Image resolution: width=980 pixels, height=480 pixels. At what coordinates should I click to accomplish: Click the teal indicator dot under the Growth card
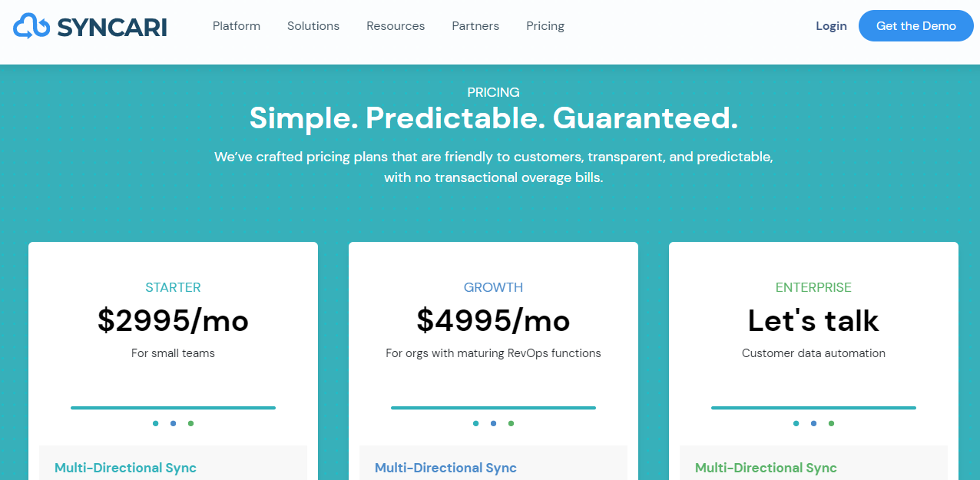point(475,423)
